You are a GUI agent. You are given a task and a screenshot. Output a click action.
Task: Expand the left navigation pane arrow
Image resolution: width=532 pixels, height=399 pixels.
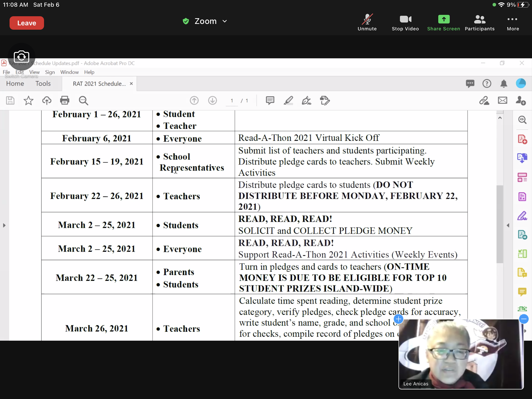point(4,225)
